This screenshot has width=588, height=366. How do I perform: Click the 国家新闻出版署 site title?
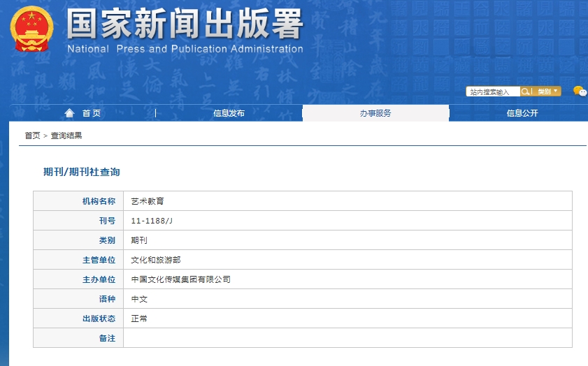pyautogui.click(x=185, y=24)
